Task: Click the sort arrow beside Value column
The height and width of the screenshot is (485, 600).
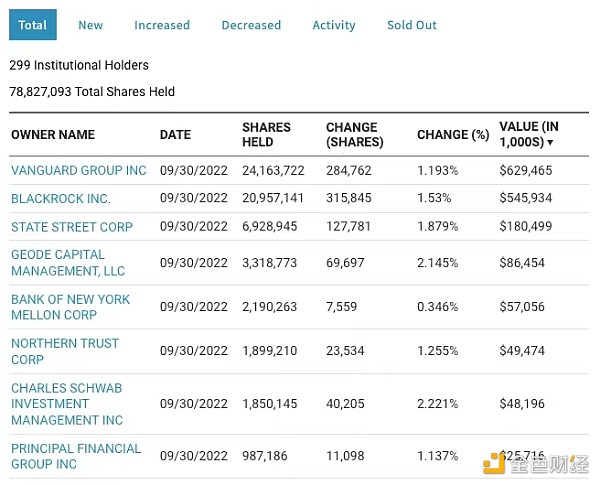Action: (x=550, y=143)
